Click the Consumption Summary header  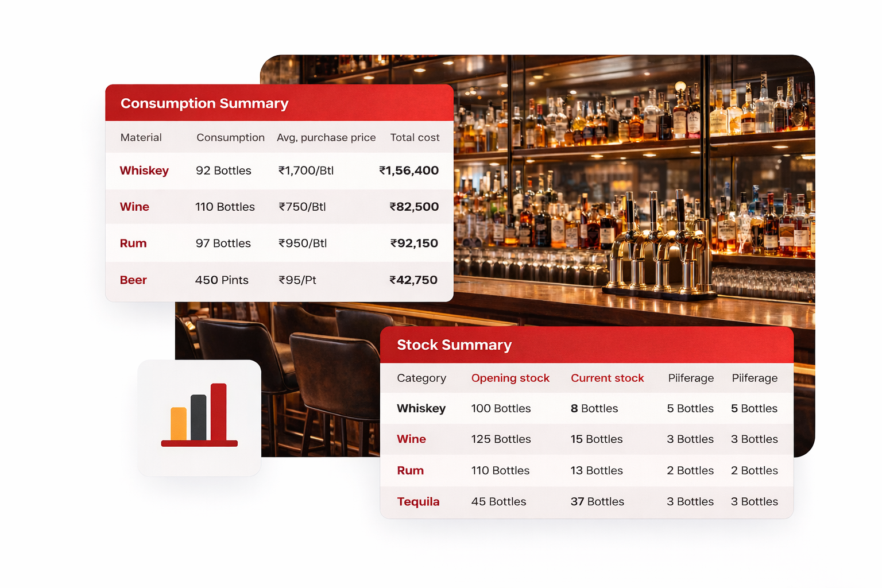click(204, 103)
